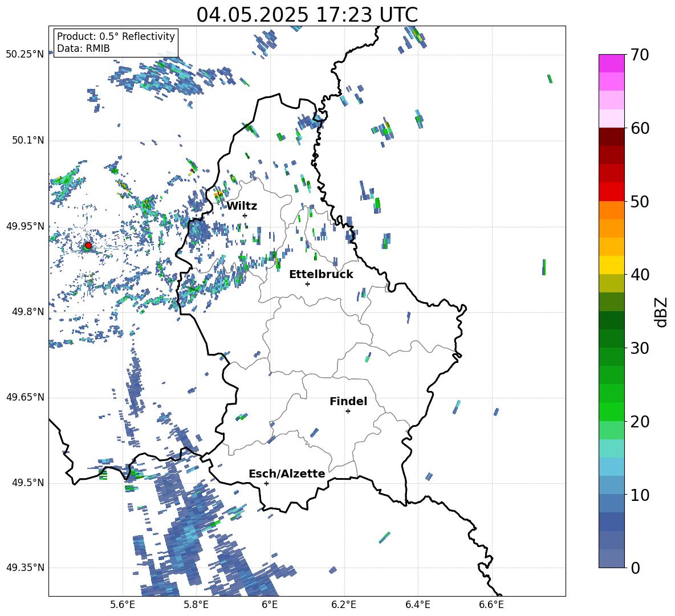Click the dBZ colorbar label
Viewport: 675px width, 616px height.
(661, 312)
